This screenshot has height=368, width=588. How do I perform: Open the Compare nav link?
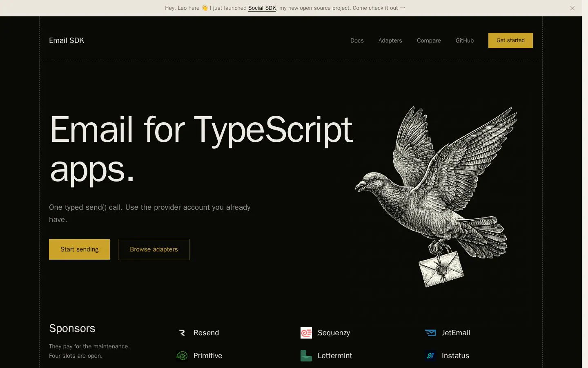pyautogui.click(x=429, y=40)
